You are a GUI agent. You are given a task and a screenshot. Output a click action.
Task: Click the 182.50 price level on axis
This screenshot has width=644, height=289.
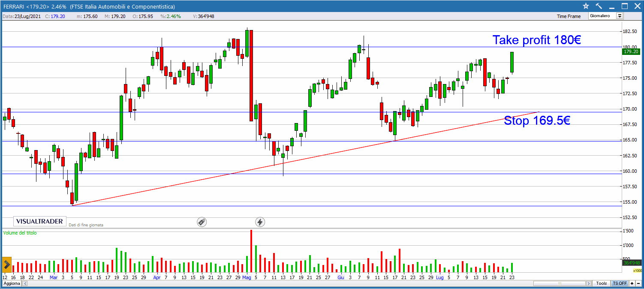click(629, 32)
